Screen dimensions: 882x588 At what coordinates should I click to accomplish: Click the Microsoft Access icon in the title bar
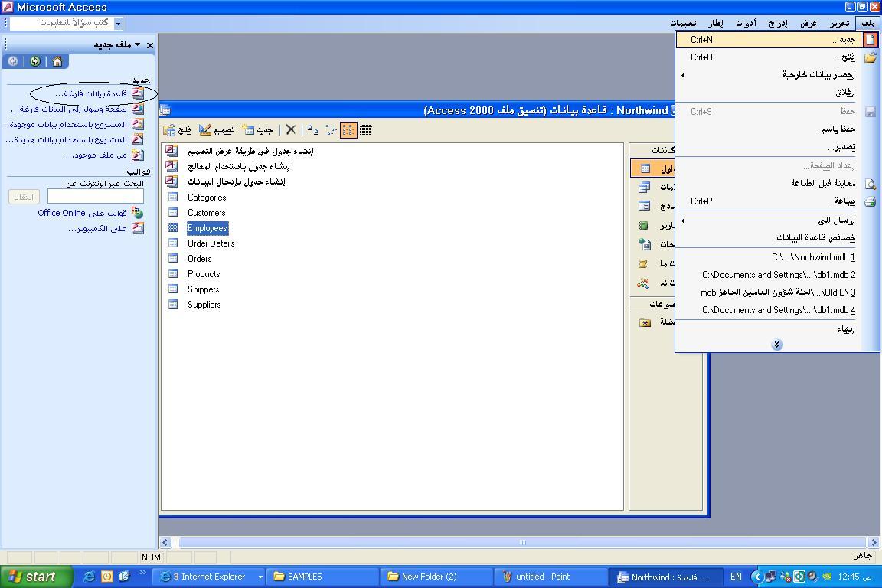point(8,7)
